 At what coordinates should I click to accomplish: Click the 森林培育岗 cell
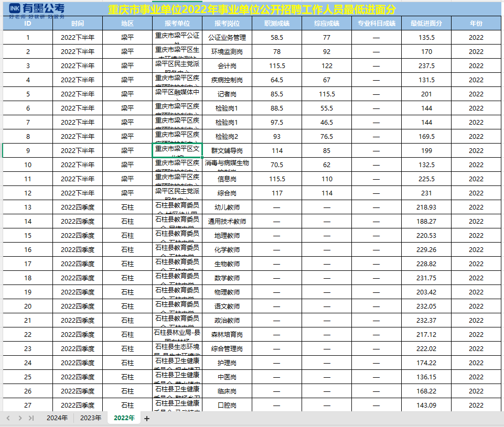coord(227,334)
